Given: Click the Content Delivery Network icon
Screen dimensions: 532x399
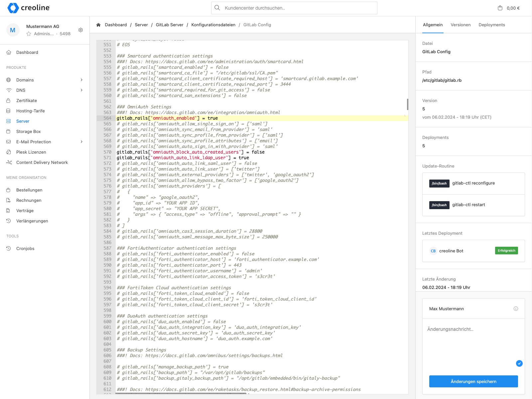Looking at the screenshot, I should [9, 162].
